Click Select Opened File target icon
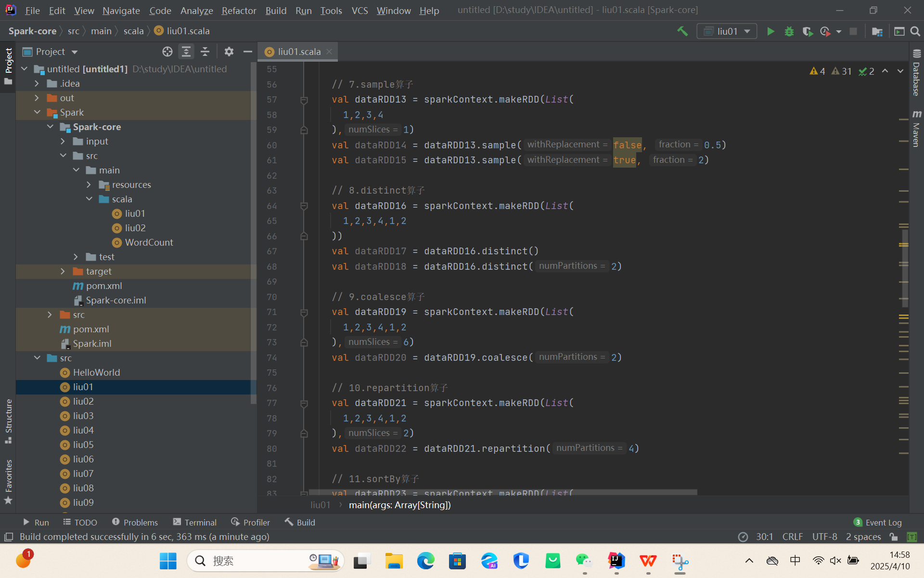The width and height of the screenshot is (924, 578). point(167,52)
